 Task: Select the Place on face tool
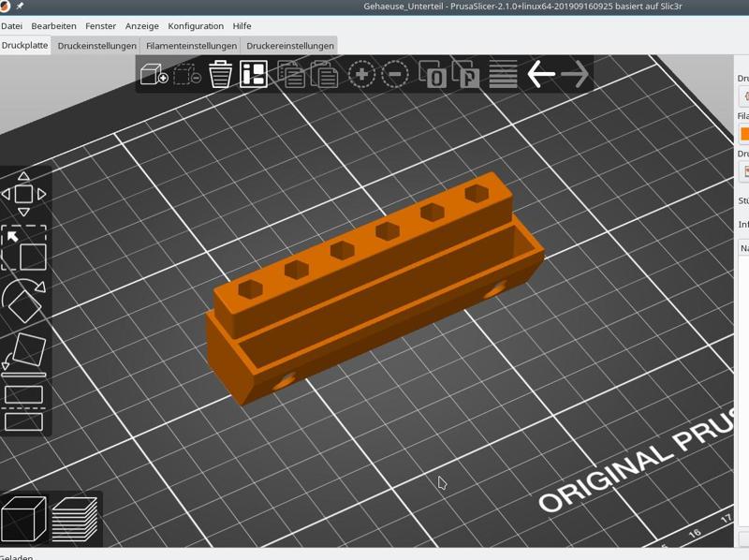pyautogui.click(x=24, y=355)
